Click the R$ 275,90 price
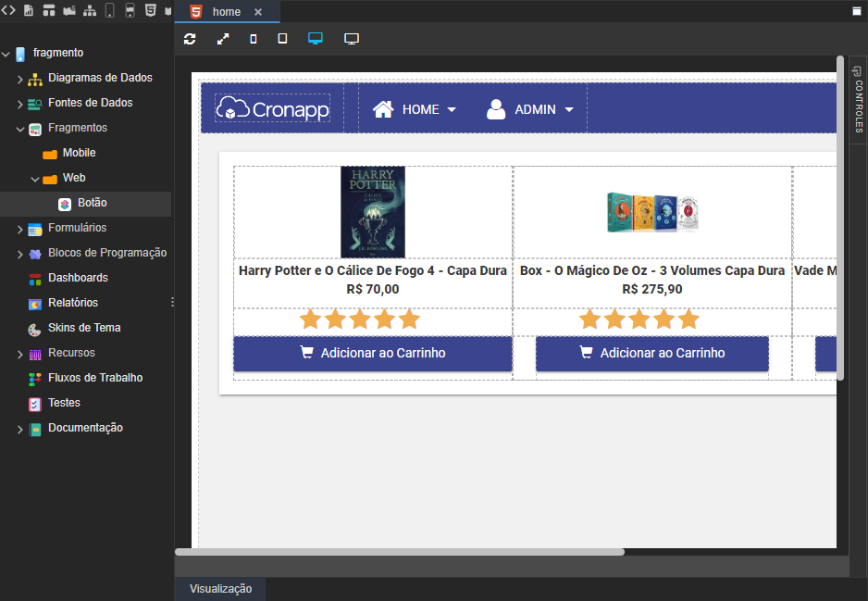The image size is (868, 601). [x=652, y=289]
